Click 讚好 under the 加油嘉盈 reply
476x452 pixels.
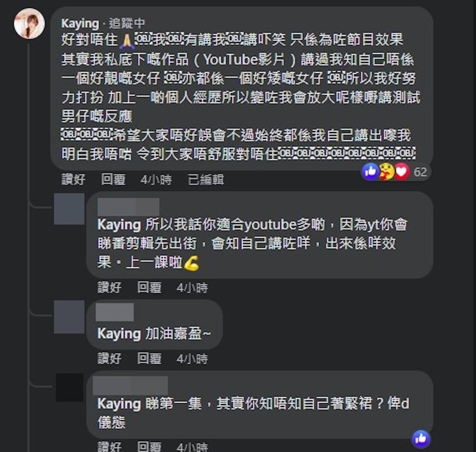109,359
